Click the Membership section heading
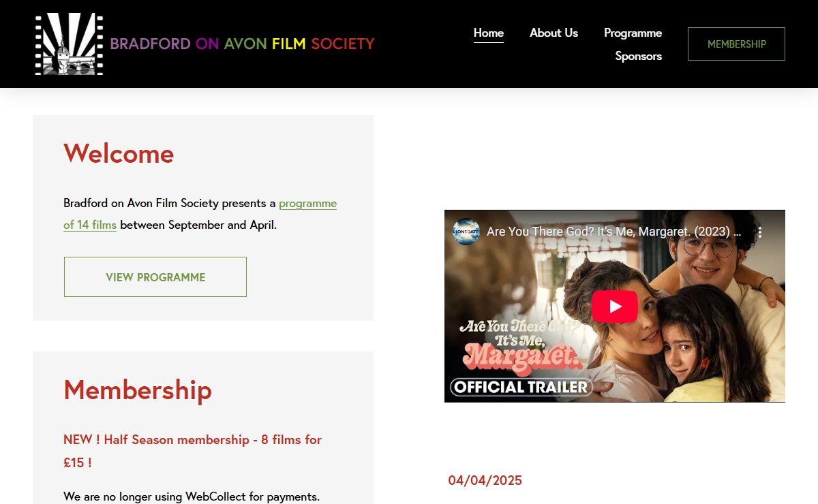 (x=138, y=390)
